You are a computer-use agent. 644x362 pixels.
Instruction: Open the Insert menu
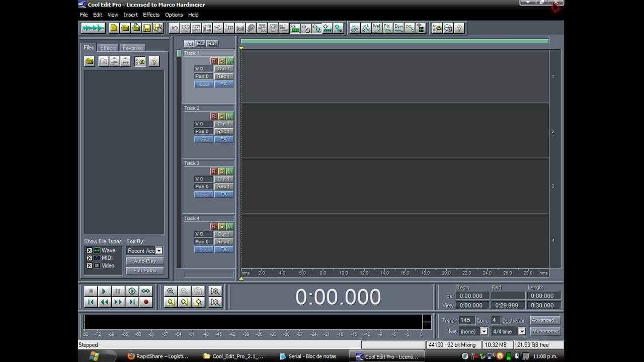[x=131, y=15]
